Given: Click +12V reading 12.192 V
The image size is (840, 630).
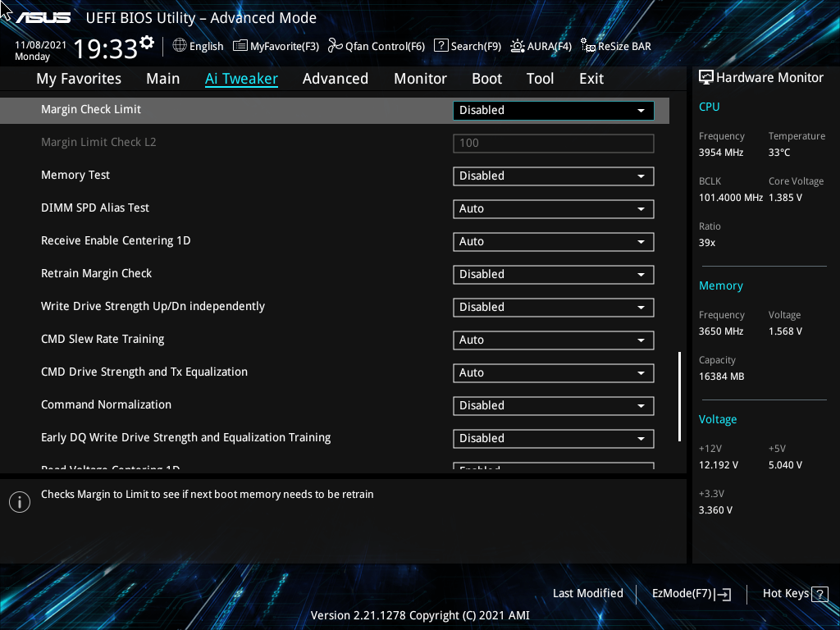Looking at the screenshot, I should 719,465.
